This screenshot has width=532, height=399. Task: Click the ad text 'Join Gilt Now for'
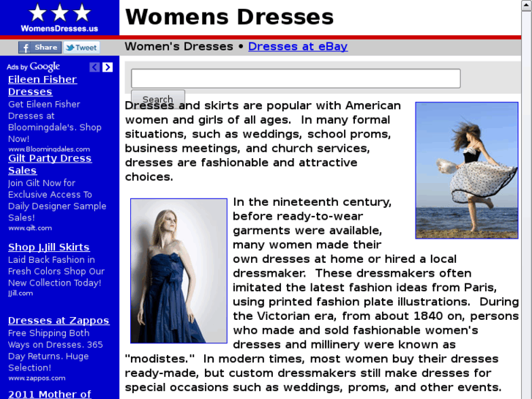pos(42,183)
